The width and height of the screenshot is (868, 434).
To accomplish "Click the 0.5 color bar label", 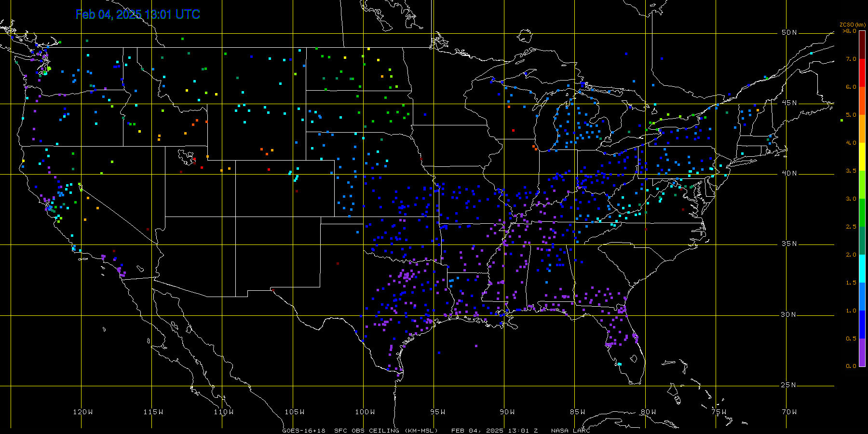I will [x=851, y=339].
